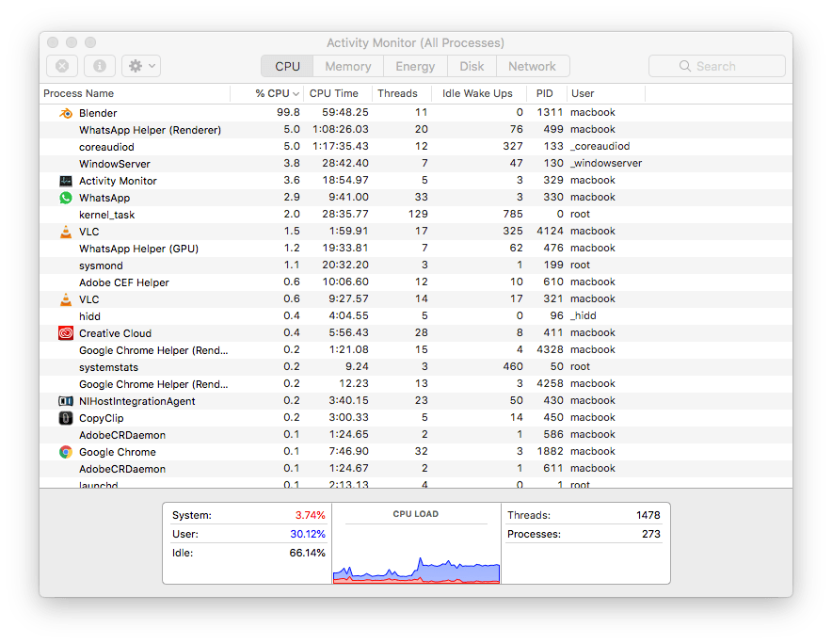
Task: Switch to the Memory tab
Action: coord(348,66)
